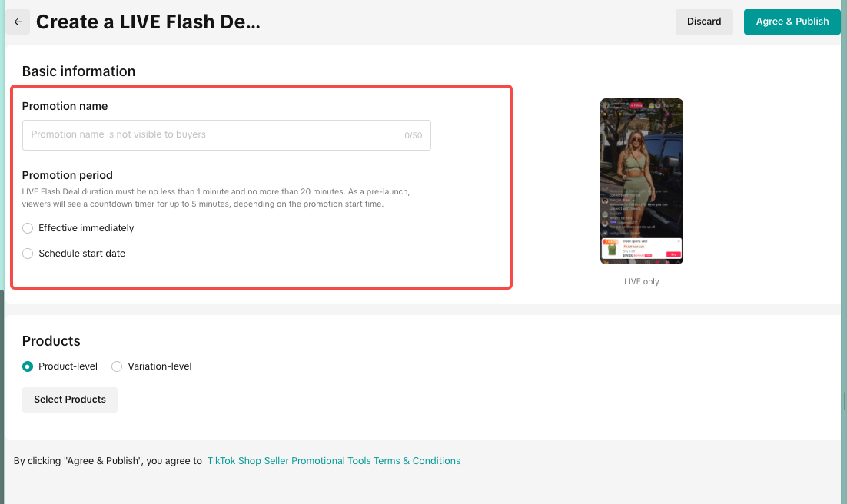Open TikTok Shop Seller Promotional Tools Terms link
This screenshot has height=504, width=847.
[334, 461]
